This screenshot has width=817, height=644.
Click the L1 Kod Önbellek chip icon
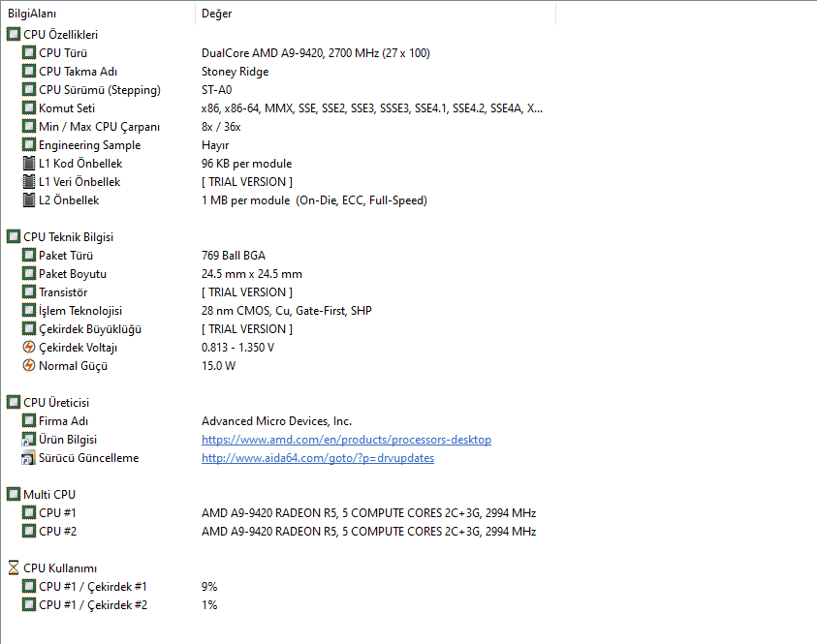click(x=29, y=164)
